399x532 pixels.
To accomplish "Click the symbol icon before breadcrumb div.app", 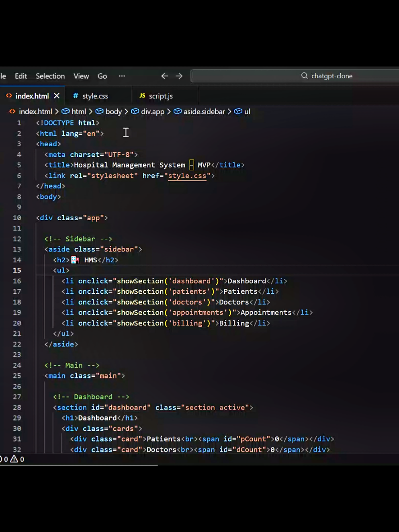I will click(135, 111).
